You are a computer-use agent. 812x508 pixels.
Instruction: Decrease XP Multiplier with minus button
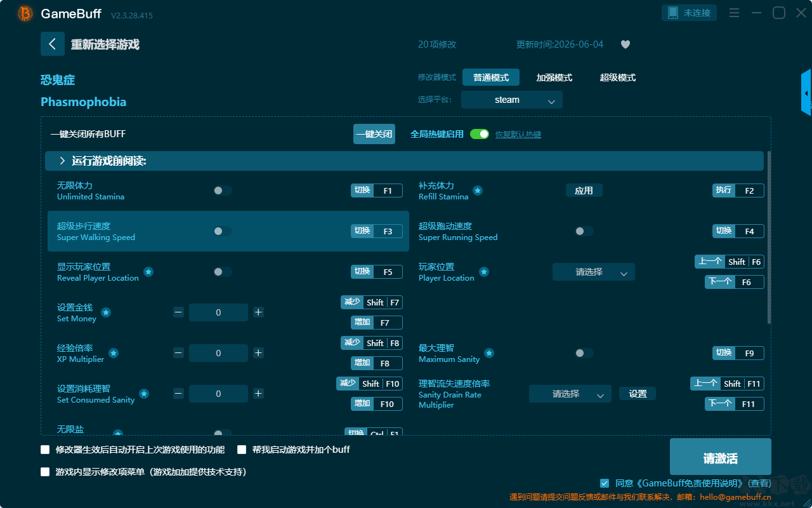(178, 353)
